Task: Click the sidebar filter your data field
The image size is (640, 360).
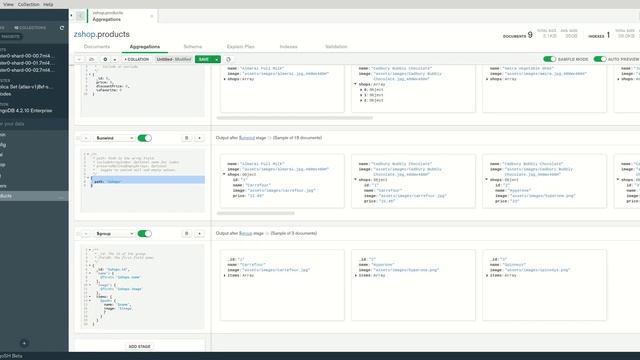Action: pyautogui.click(x=34, y=124)
